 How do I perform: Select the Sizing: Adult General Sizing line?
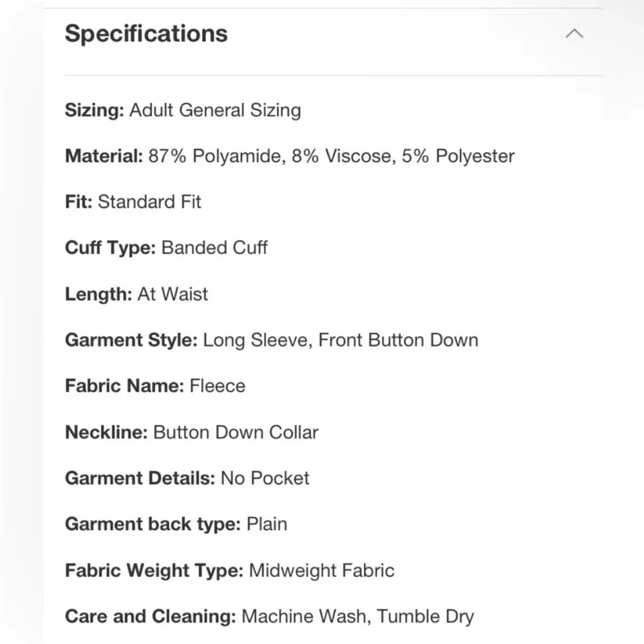click(x=183, y=111)
